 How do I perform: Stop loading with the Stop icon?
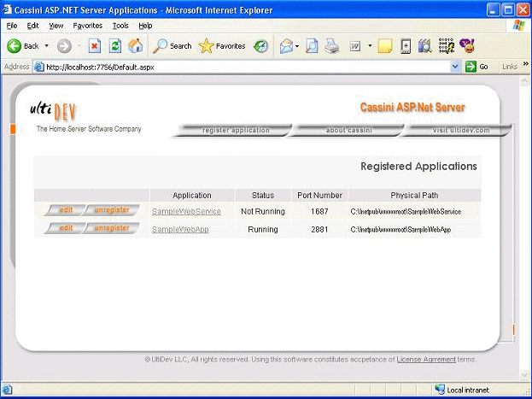click(95, 46)
